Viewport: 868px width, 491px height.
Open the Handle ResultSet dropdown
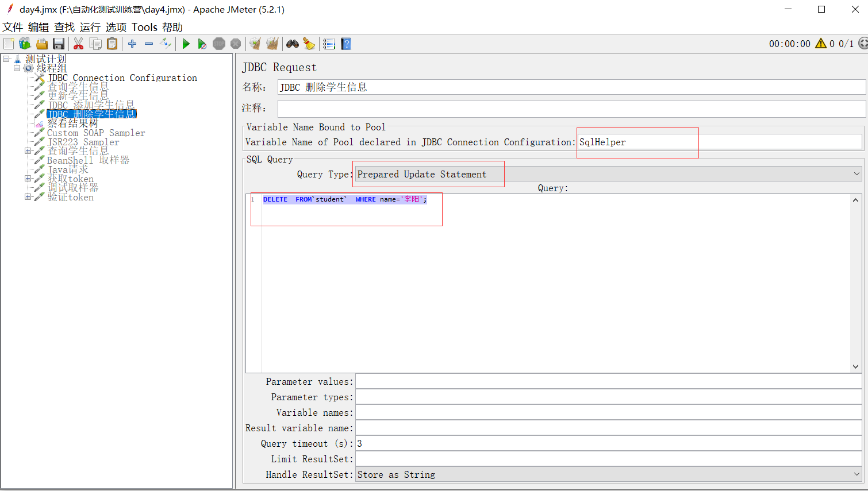[608, 474]
